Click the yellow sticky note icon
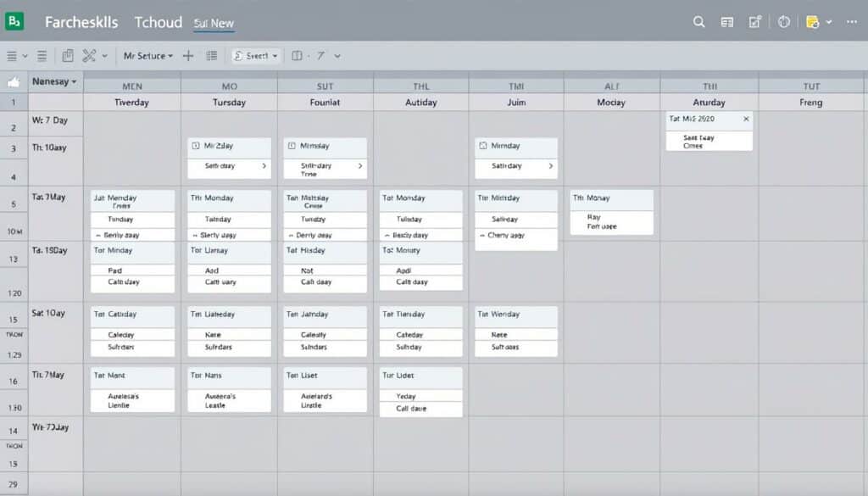Screen dimensions: 868x496 pyautogui.click(x=813, y=22)
